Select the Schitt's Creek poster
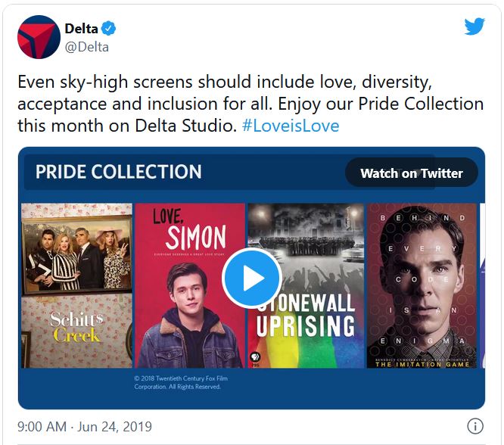Image resolution: width=504 pixels, height=445 pixels. (x=76, y=286)
